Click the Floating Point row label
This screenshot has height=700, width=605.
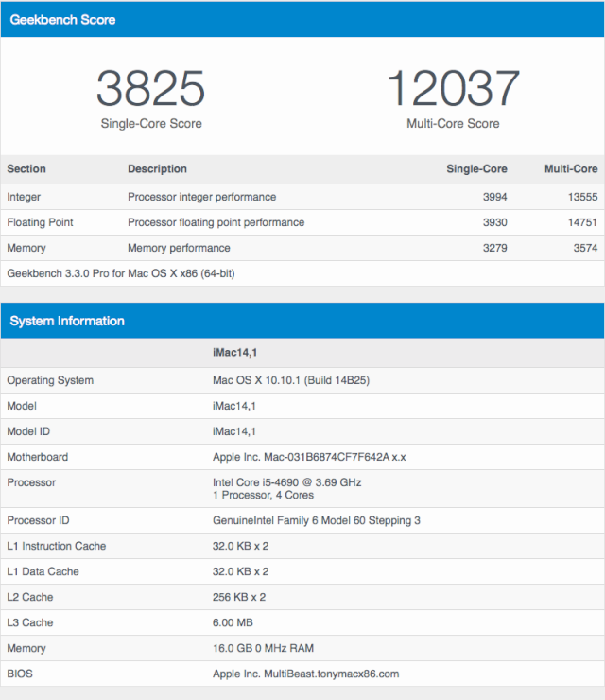click(40, 222)
